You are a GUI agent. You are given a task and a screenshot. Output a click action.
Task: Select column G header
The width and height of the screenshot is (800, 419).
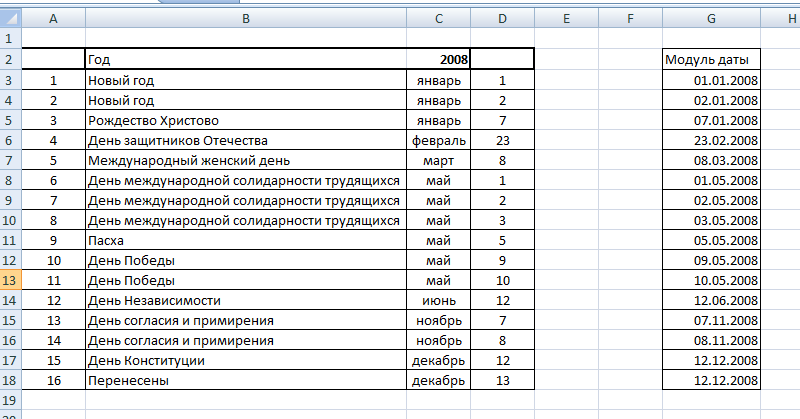pos(711,19)
